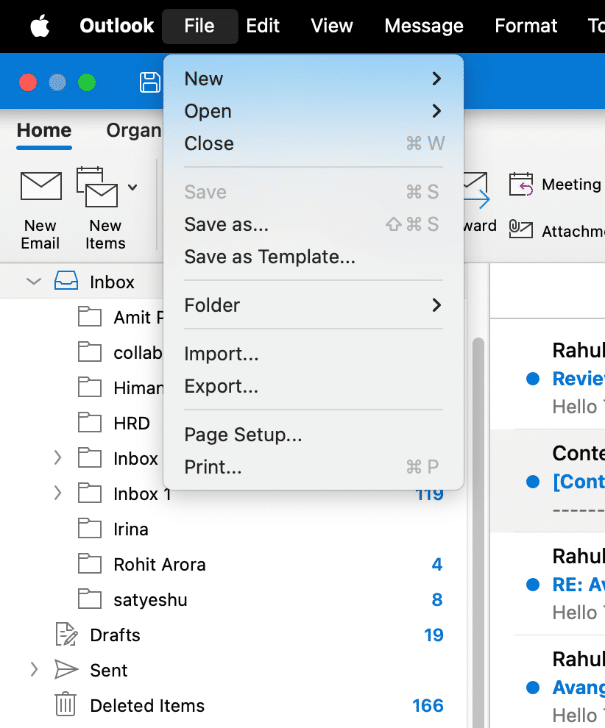Viewport: 605px width, 728px height.
Task: Expand the Inbox subfolder chevron
Action: click(x=58, y=458)
